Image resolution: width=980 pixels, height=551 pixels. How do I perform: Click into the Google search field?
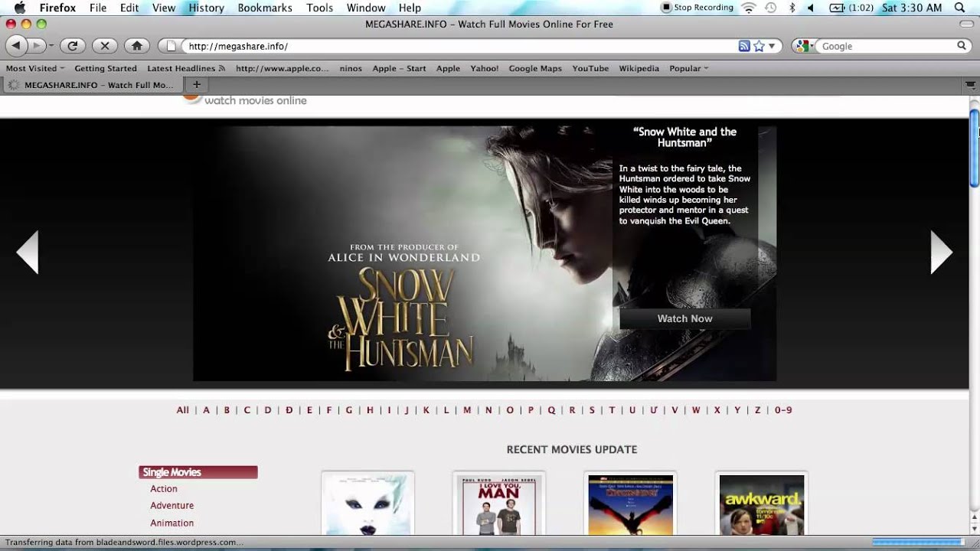coord(887,46)
